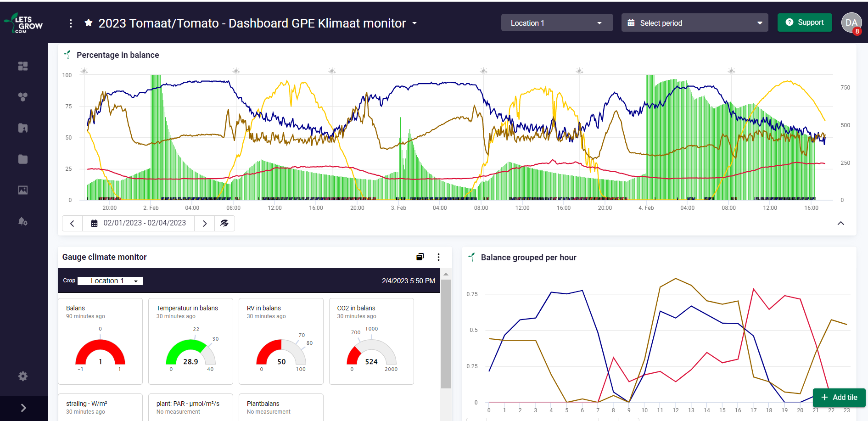Collapse the Percentage in balance chart panel

click(840, 223)
